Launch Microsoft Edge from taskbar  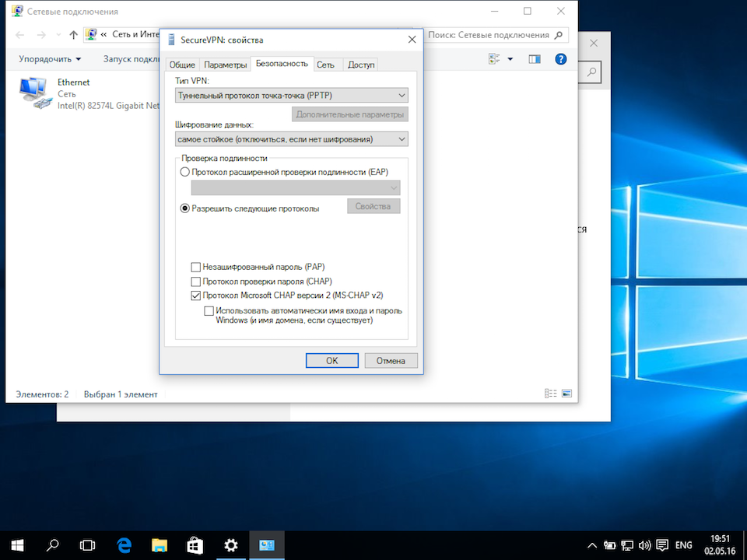click(x=124, y=545)
